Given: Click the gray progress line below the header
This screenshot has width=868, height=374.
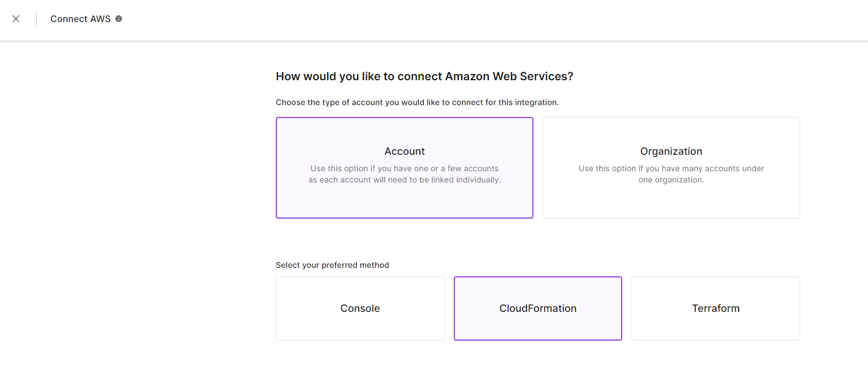Looking at the screenshot, I should [434, 41].
